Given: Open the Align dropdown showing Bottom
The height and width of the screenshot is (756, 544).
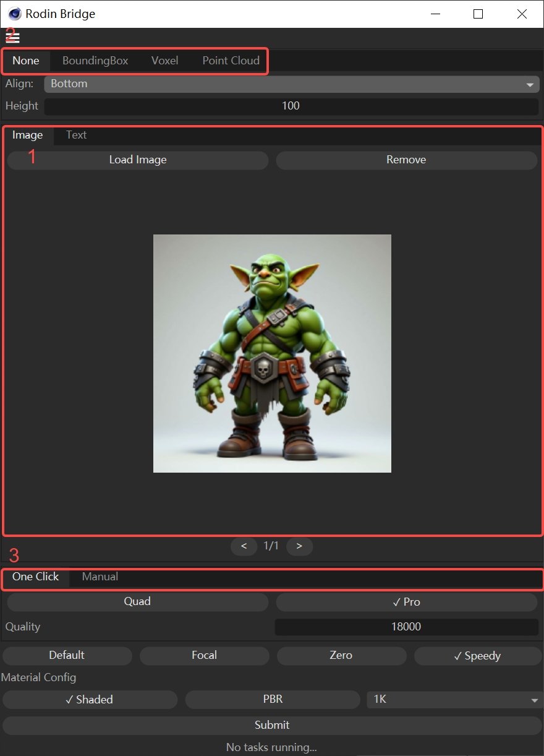Looking at the screenshot, I should [291, 84].
